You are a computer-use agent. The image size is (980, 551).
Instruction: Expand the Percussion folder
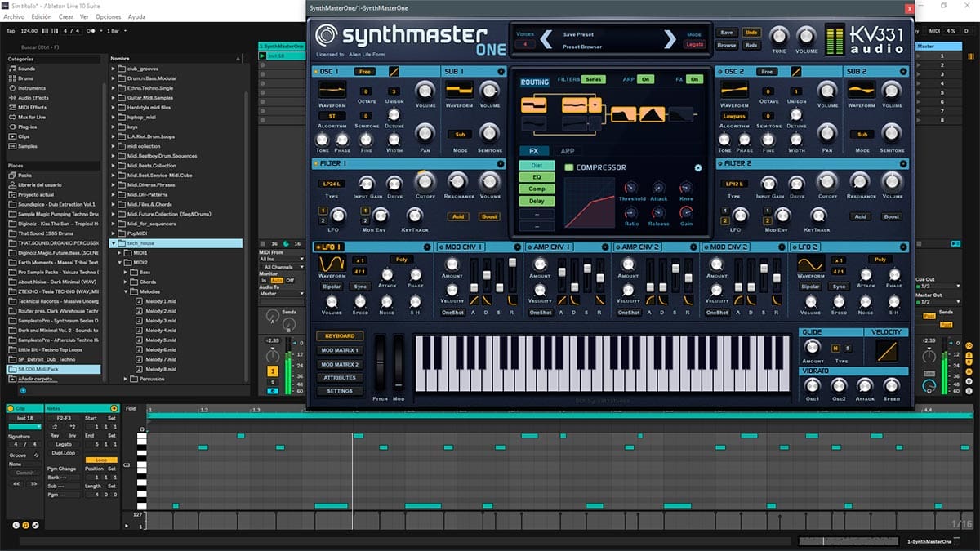127,379
